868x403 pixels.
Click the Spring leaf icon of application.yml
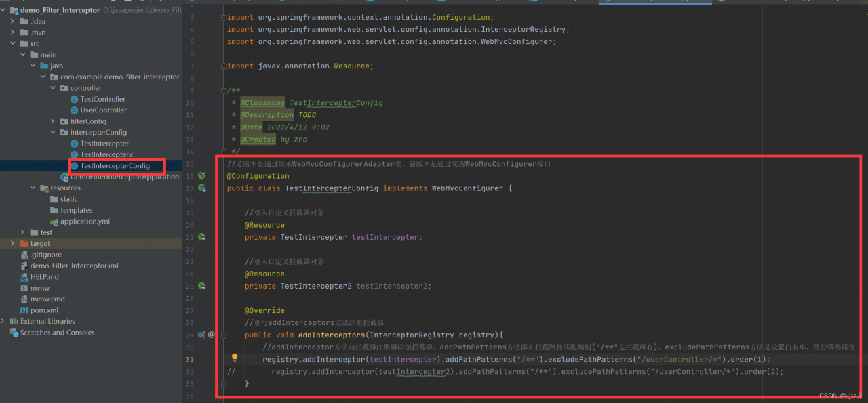tap(54, 221)
